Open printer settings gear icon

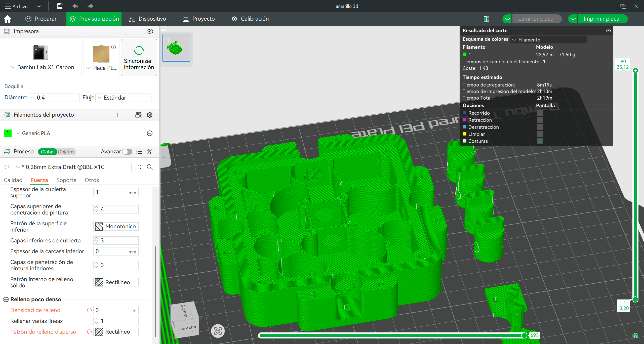[x=150, y=31]
